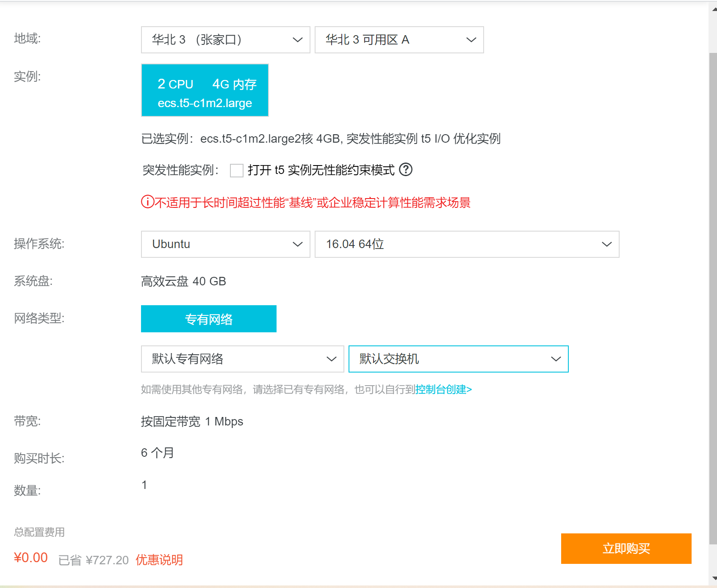Follow the 控制台创建> link
The image size is (717, 588).
(443, 389)
